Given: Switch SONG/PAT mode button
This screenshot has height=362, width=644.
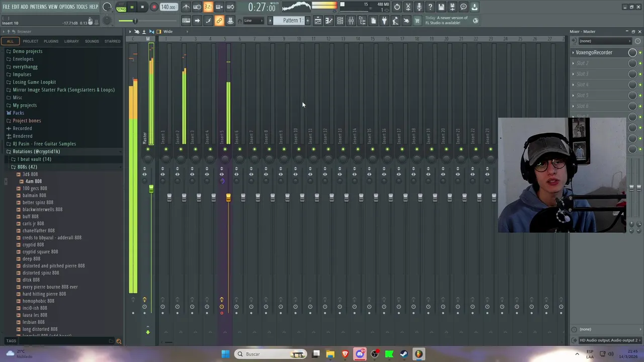Looking at the screenshot, I should [121, 7].
